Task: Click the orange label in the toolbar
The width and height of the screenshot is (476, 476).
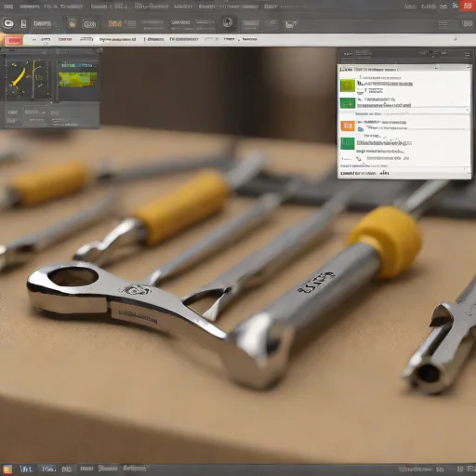Action: click(114, 23)
